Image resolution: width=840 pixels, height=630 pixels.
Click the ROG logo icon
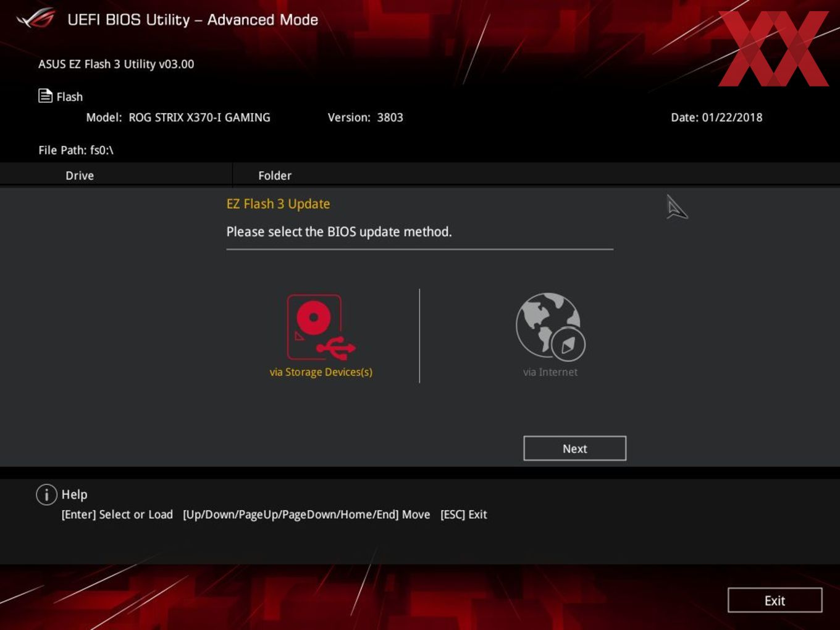(36, 19)
